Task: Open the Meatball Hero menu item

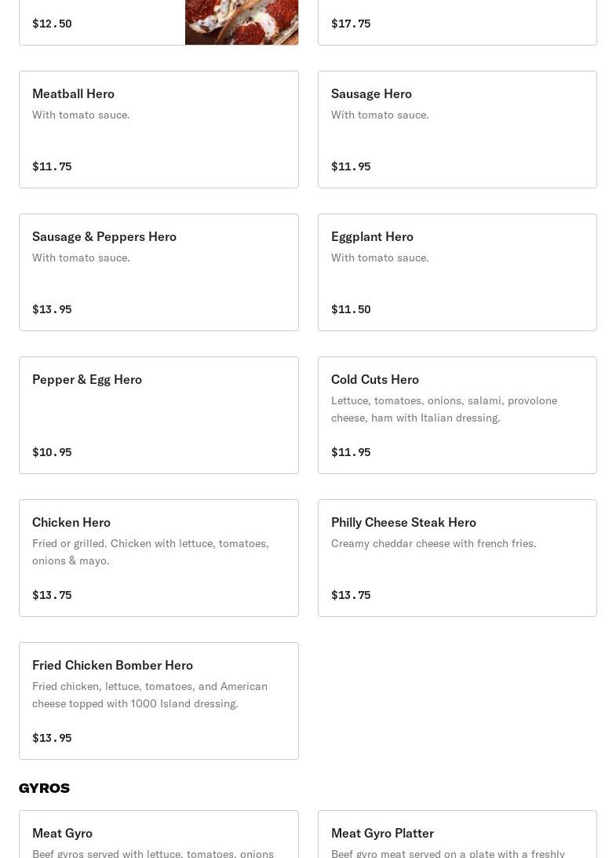Action: click(x=159, y=130)
